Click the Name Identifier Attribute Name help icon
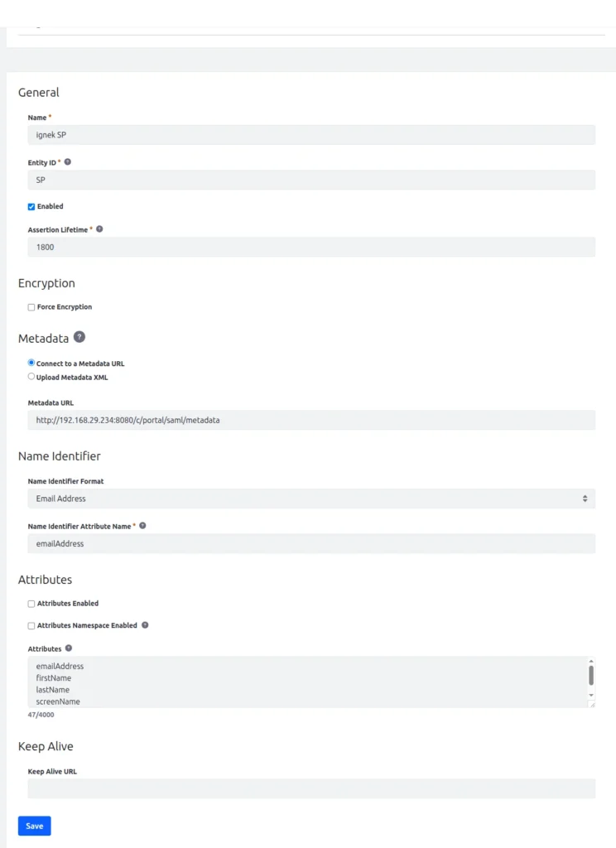The height and width of the screenshot is (848, 616). point(142,525)
